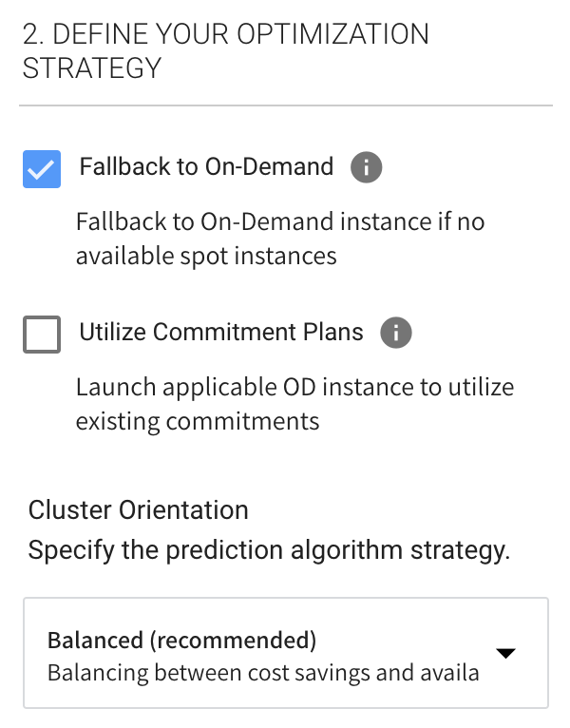Image resolution: width=570 pixels, height=728 pixels.
Task: Click the "STRATEGY" word in the section title
Action: (91, 68)
